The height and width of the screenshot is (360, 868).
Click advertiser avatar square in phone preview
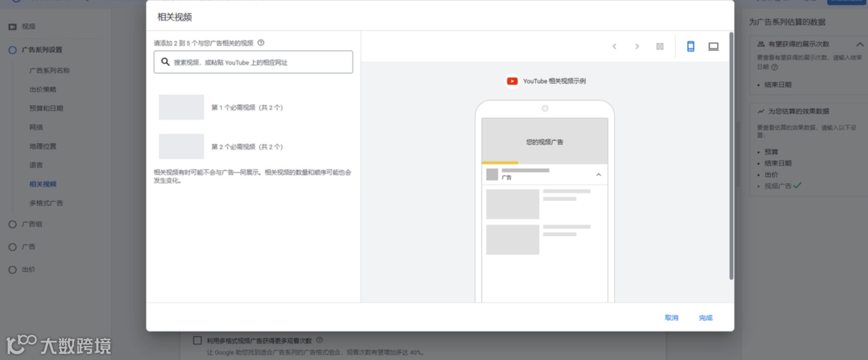tap(492, 174)
